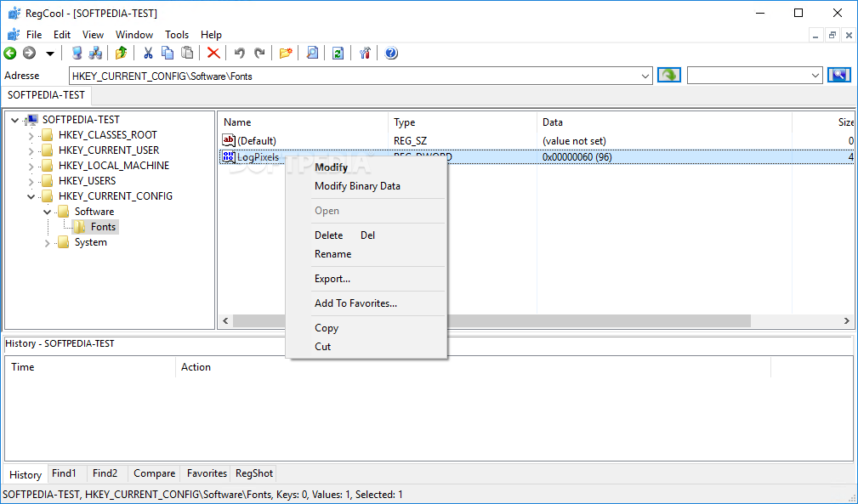858x504 pixels.
Task: Collapse the SOFTPEDIA-TEST root node
Action: click(14, 120)
